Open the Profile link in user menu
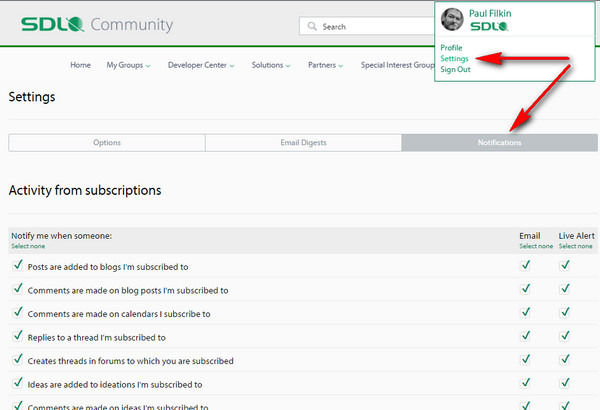Viewport: 600px width, 410px height. point(451,48)
